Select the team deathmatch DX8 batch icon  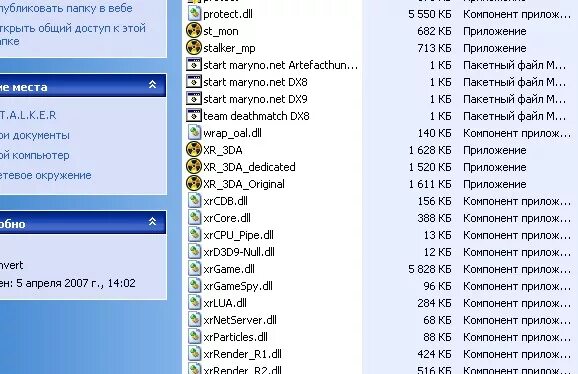coord(194,116)
